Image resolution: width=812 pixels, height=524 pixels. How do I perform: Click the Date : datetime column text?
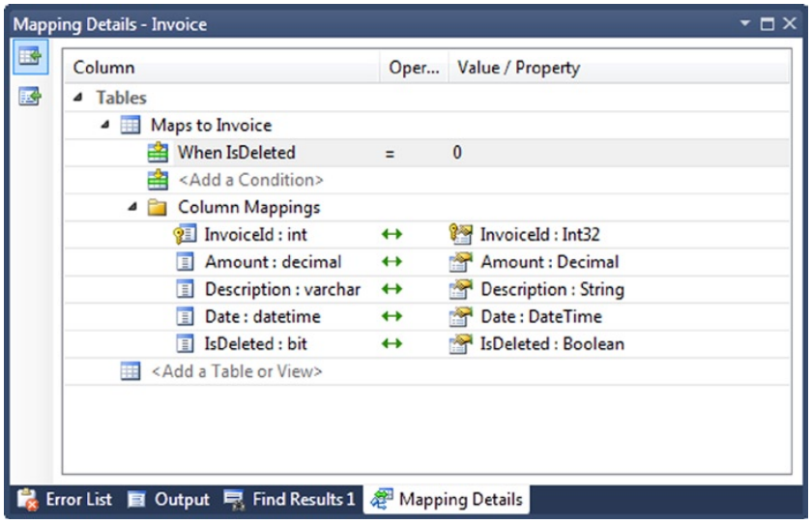tap(263, 316)
